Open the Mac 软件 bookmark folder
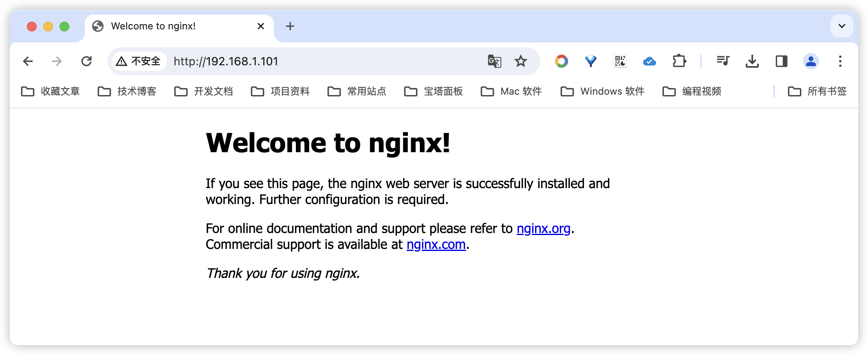 point(511,91)
